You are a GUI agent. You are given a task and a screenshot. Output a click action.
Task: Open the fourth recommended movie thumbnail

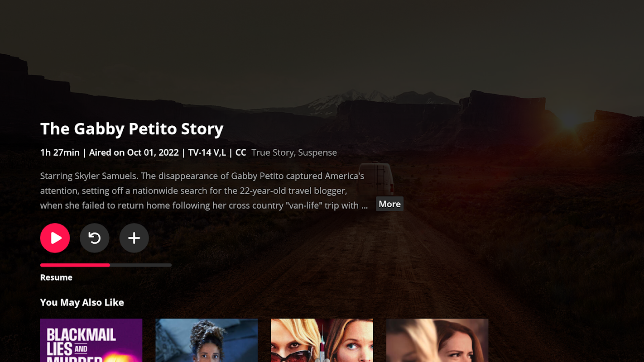point(437,340)
